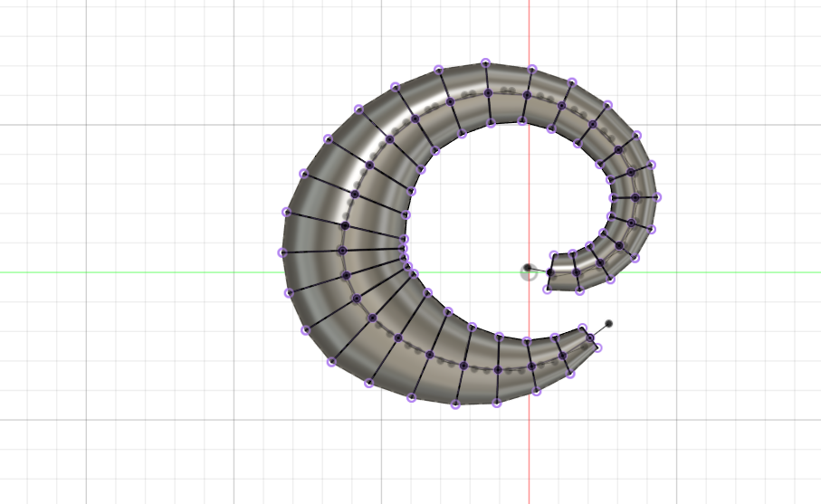Select the topmost purple control point on the horn

[x=485, y=62]
